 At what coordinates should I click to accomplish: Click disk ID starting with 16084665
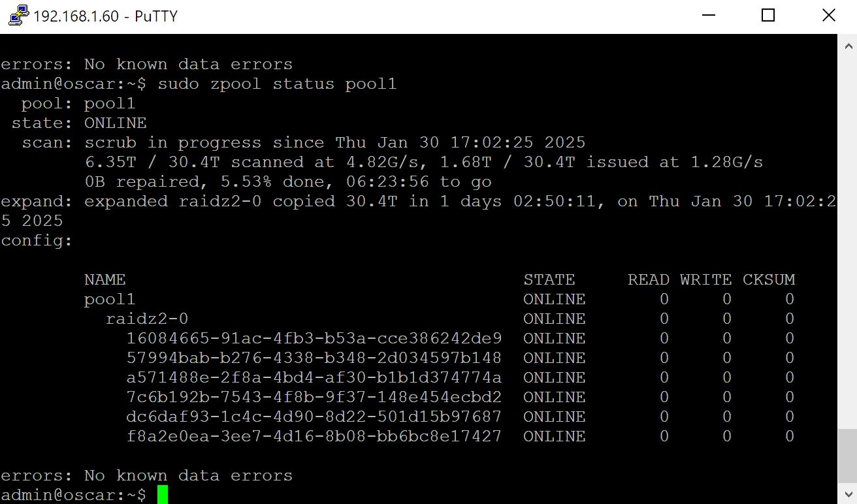coord(314,338)
